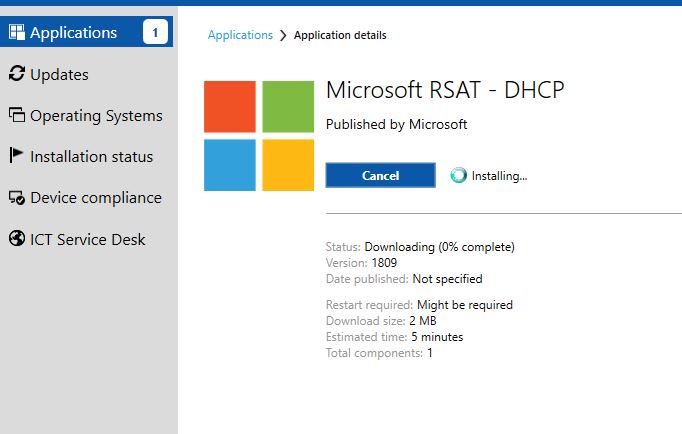
Task: Click the Applications grid icon in sidebar
Action: 17,32
